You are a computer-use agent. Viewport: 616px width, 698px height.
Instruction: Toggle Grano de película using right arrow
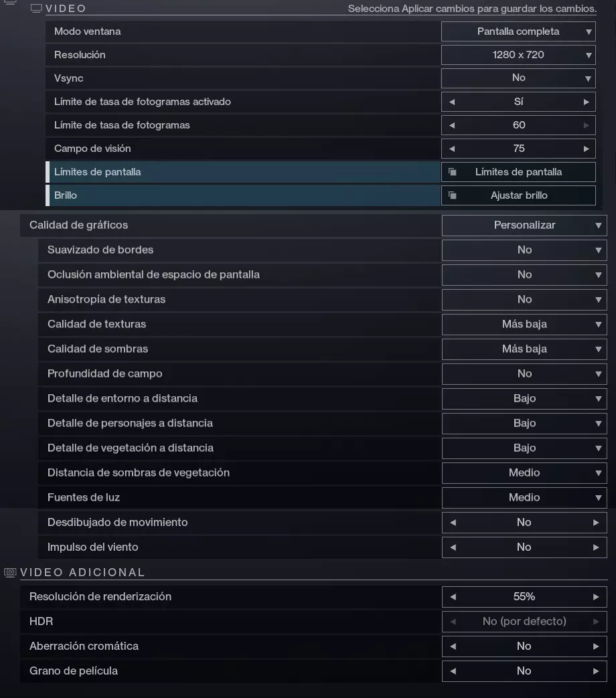coord(595,671)
